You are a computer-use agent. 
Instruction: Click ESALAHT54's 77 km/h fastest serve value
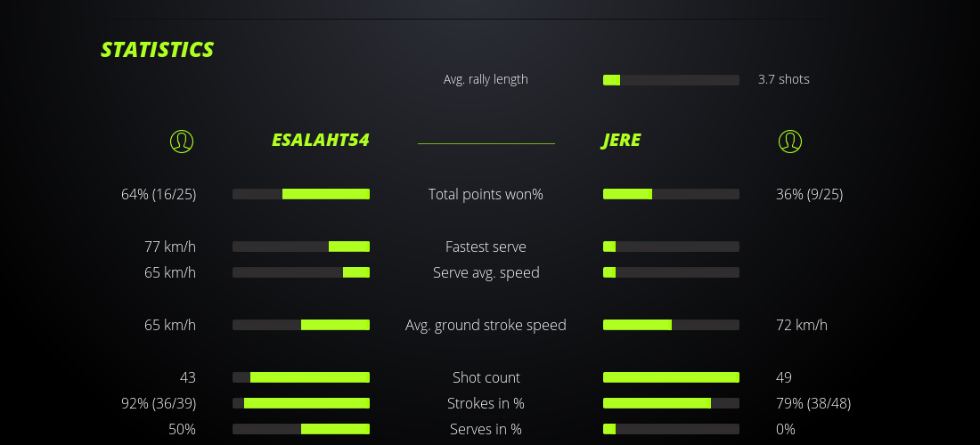pyautogui.click(x=170, y=247)
